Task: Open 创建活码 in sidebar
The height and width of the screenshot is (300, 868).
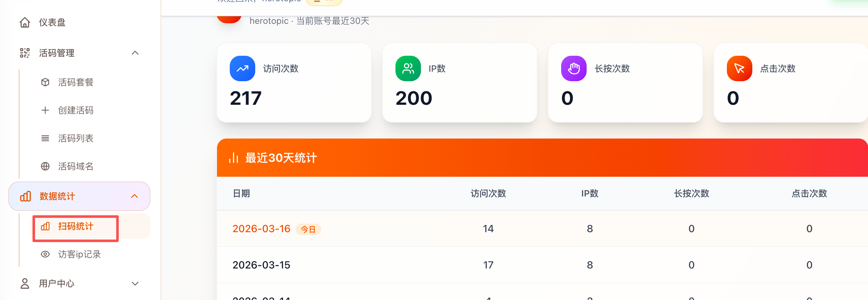Action: [76, 111]
